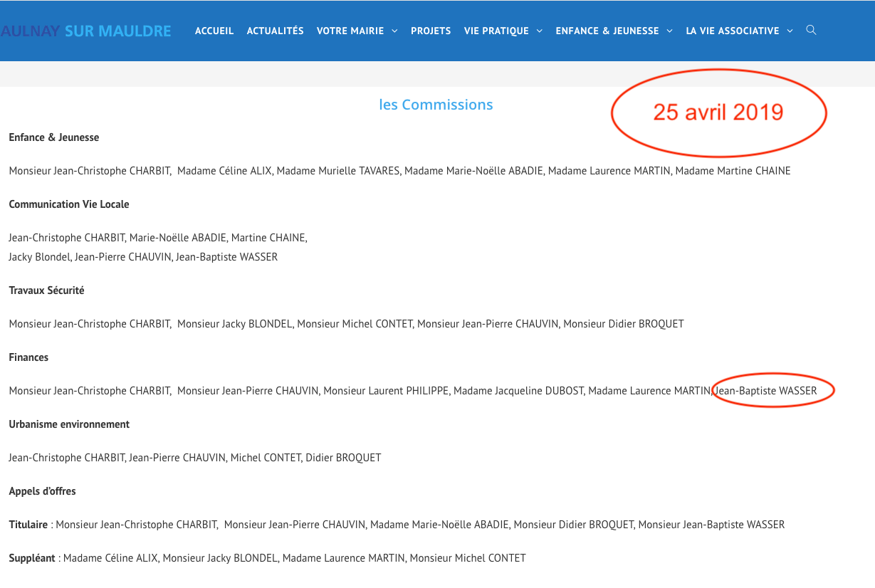Expand the Vie Pratique dropdown arrow
This screenshot has width=875, height=588.
[x=539, y=31]
